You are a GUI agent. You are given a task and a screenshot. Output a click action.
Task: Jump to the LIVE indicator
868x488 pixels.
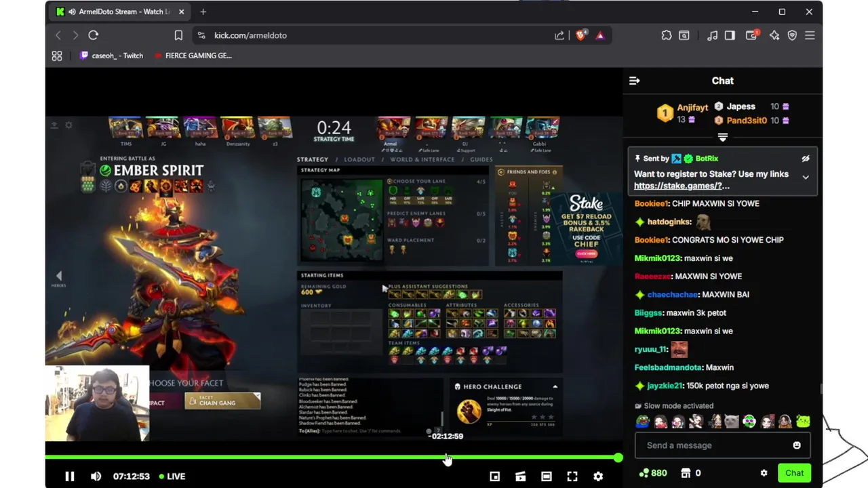point(172,476)
